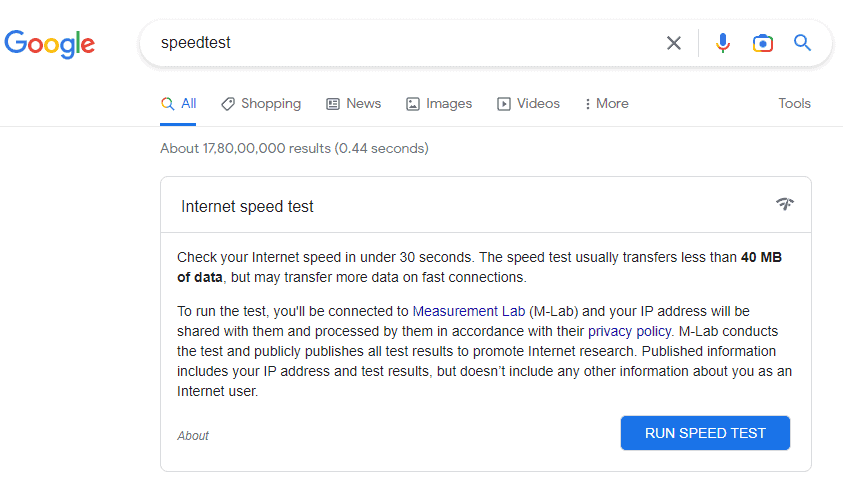
Task: Open the Videos tab
Action: [528, 103]
